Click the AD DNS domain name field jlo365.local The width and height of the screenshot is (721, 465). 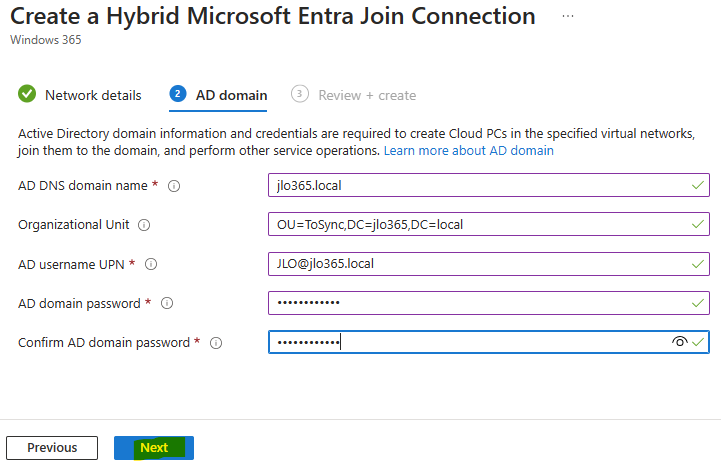pyautogui.click(x=489, y=185)
